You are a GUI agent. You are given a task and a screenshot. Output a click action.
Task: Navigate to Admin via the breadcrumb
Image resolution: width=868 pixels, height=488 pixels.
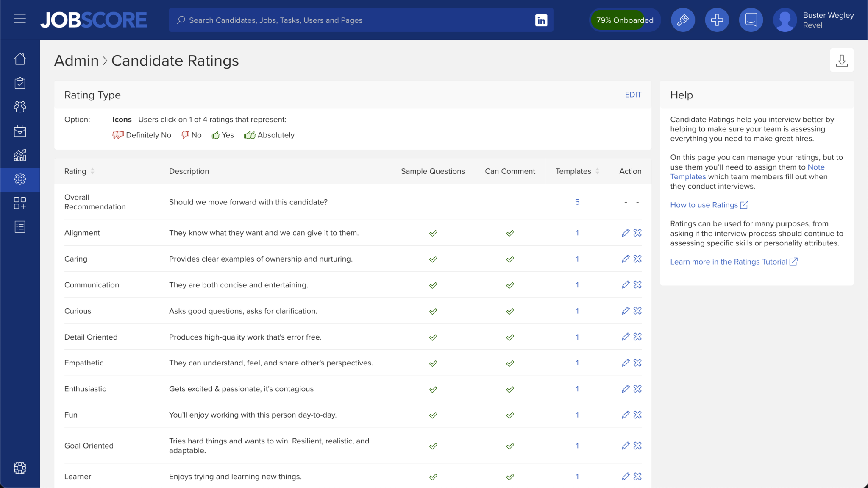pos(76,60)
